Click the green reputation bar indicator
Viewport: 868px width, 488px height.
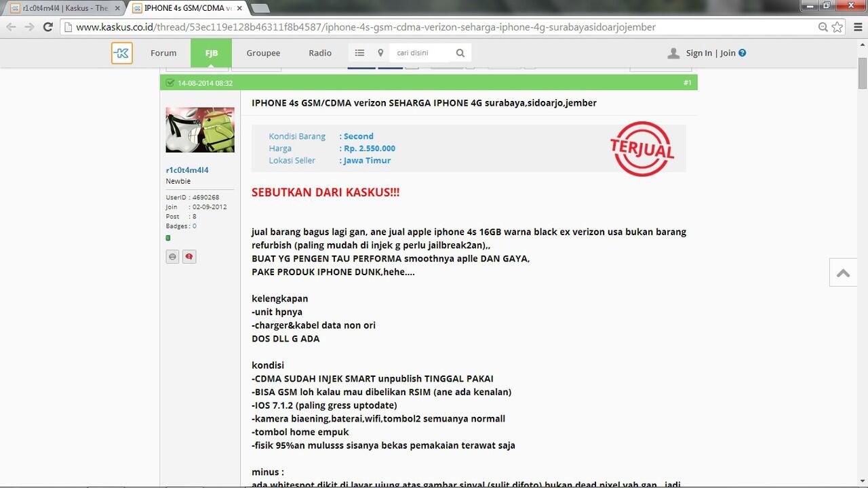coord(168,238)
